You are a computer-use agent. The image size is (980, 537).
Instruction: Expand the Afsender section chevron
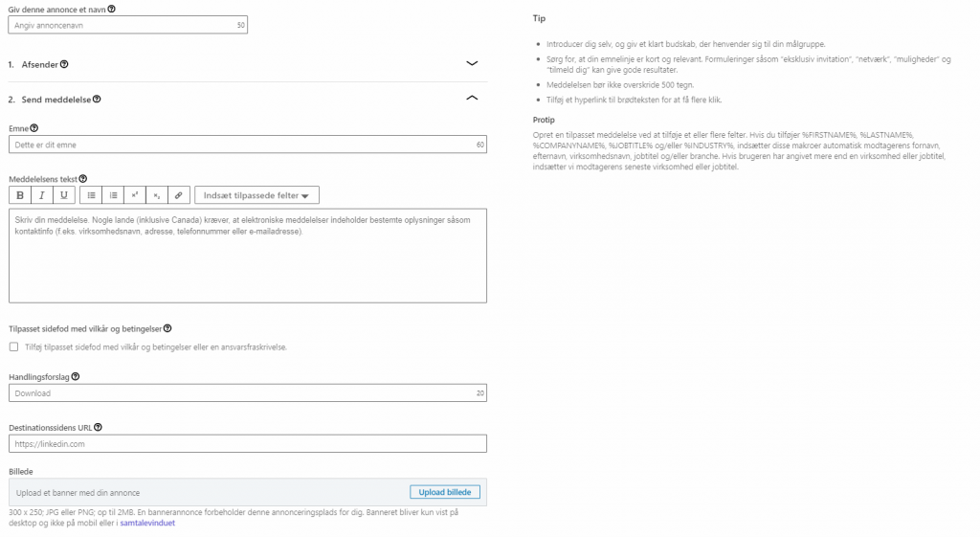pyautogui.click(x=472, y=63)
